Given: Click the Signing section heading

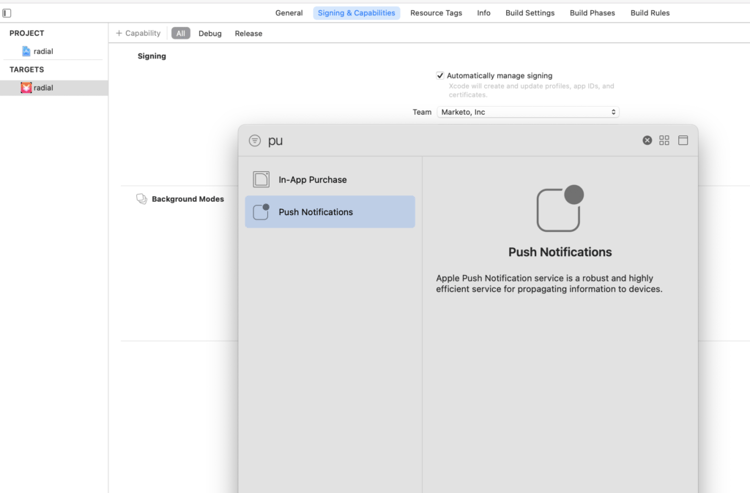Looking at the screenshot, I should (x=152, y=56).
